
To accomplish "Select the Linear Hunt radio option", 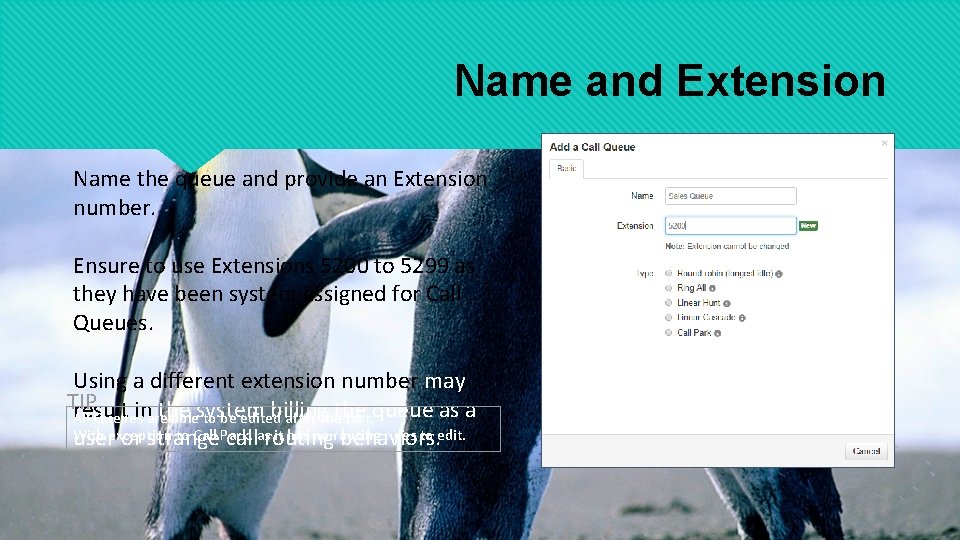I will [669, 302].
